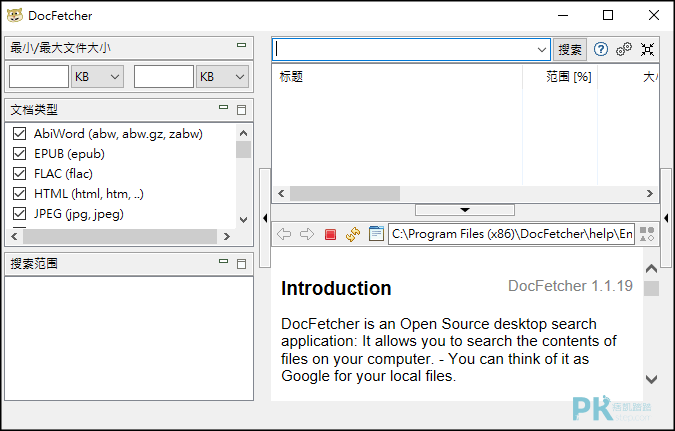Minimize the 文档类型 panel

[223, 107]
